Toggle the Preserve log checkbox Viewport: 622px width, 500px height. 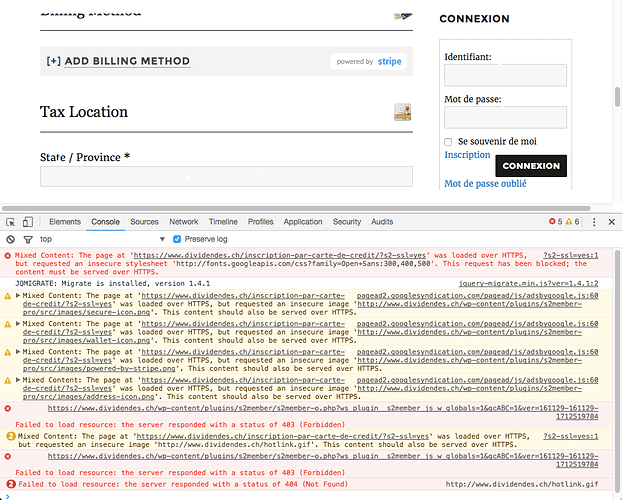177,239
